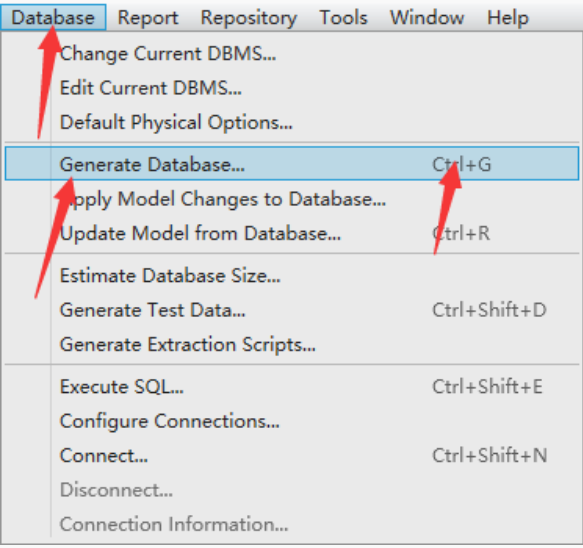Select Configure Connections item
The height and width of the screenshot is (548, 583).
click(292, 421)
